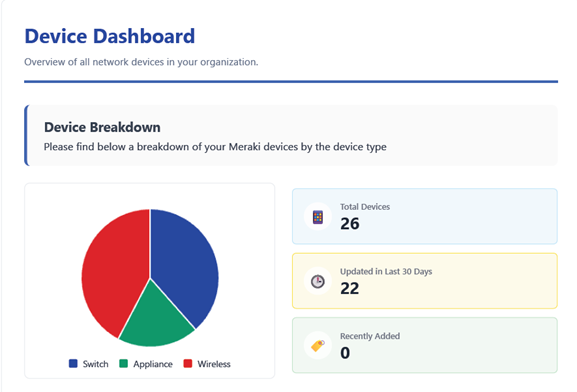Open the Updated in Last 30 Days card
Viewport: 577px width, 392px height.
[425, 281]
